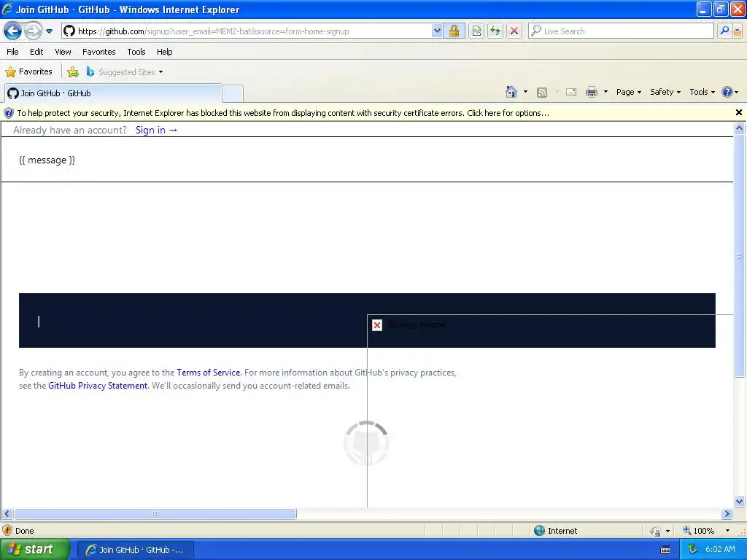Click the security information bar message
Viewport: 747px width, 560px height.
(283, 113)
